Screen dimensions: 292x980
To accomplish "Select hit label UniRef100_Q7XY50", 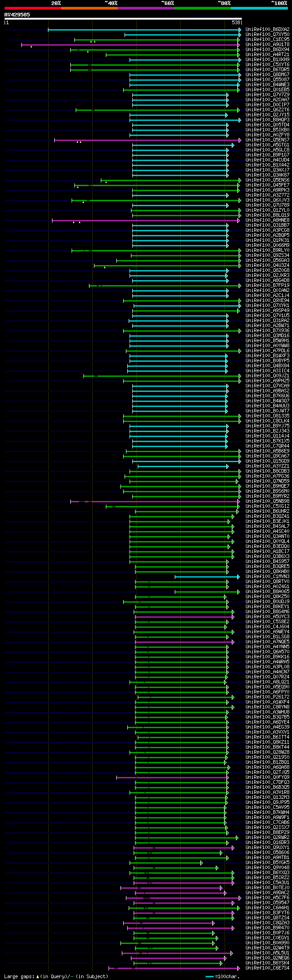I will [267, 35].
